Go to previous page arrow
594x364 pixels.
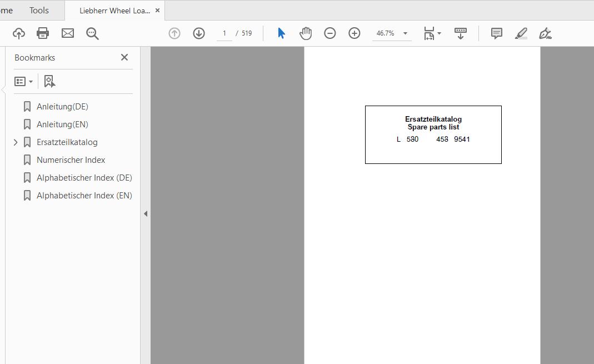(174, 33)
